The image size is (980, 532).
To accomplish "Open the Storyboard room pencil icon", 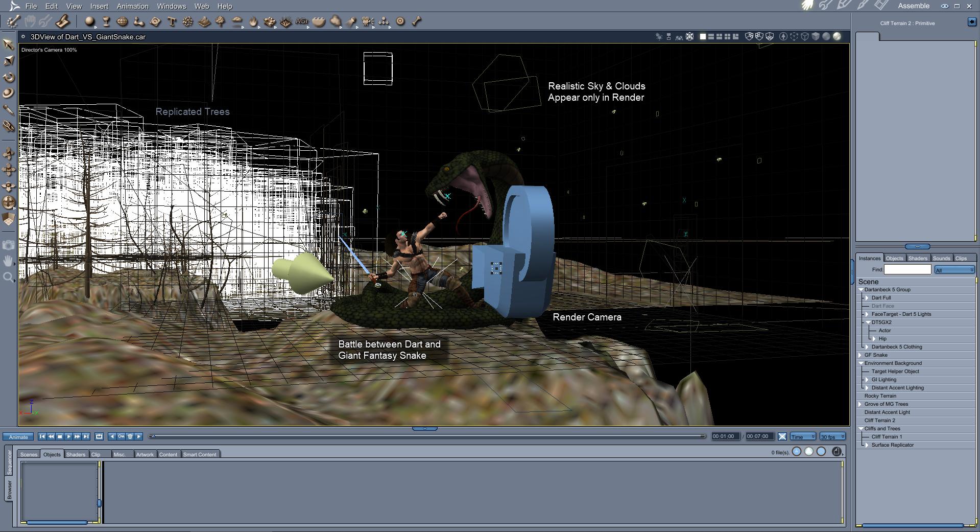I will (x=844, y=6).
